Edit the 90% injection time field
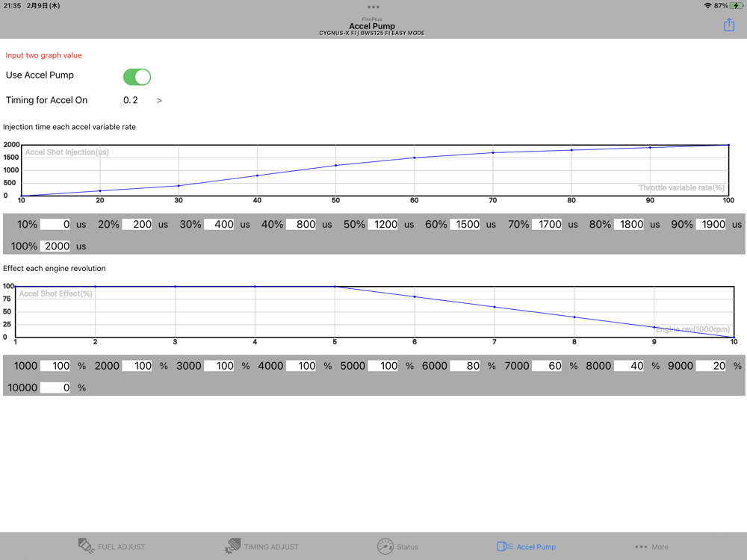Image resolution: width=747 pixels, height=560 pixels. point(710,224)
